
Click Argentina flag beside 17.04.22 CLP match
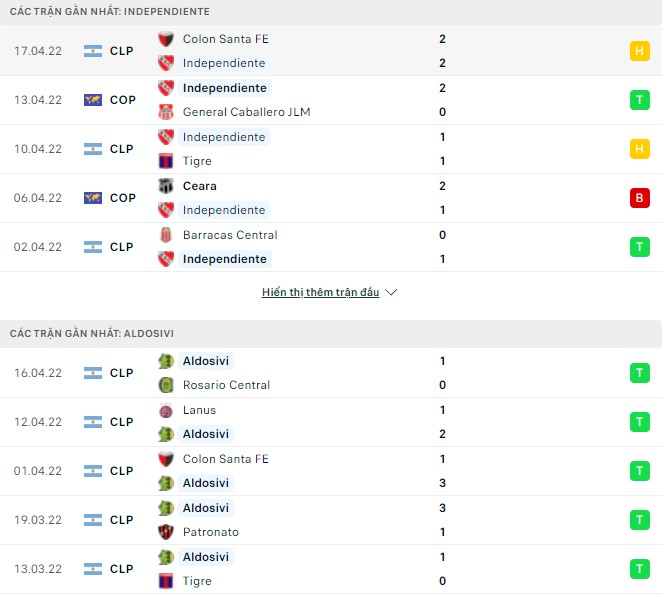93,51
